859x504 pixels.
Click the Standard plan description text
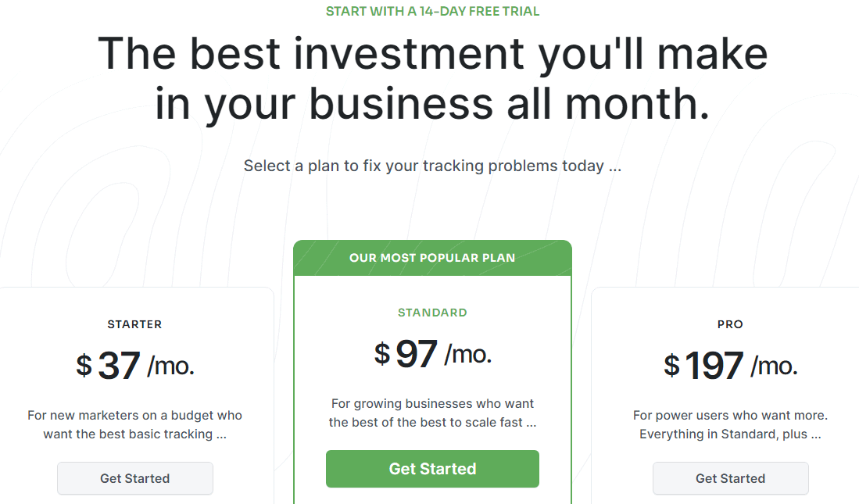pos(432,413)
